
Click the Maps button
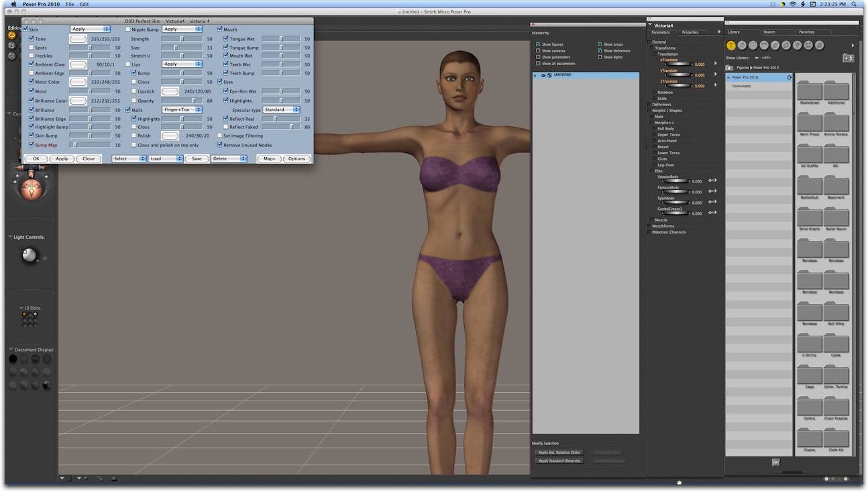[269, 159]
